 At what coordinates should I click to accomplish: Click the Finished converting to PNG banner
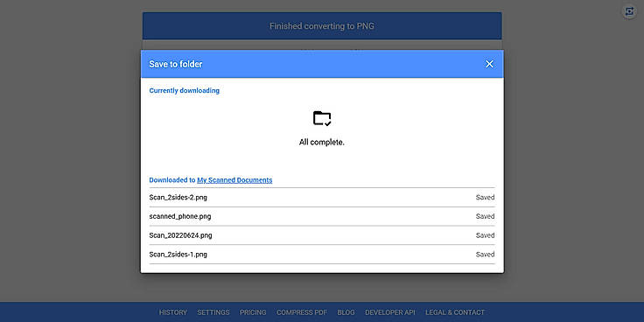point(322,26)
